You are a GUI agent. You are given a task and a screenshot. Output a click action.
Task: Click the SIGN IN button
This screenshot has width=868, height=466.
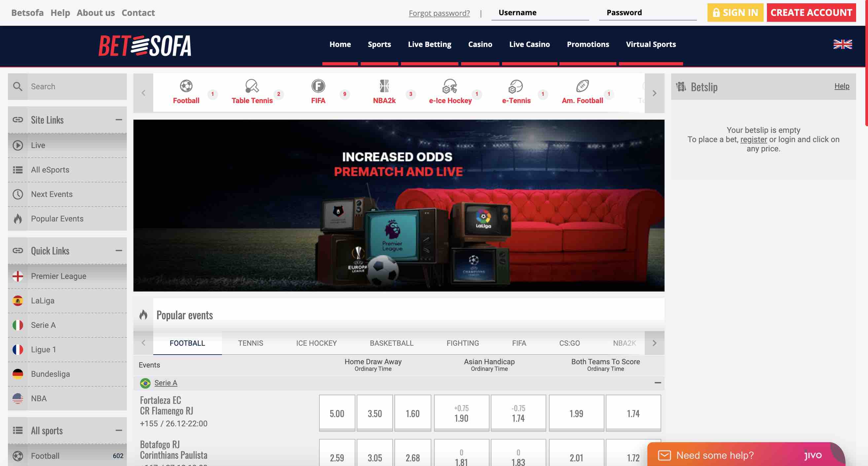point(735,13)
